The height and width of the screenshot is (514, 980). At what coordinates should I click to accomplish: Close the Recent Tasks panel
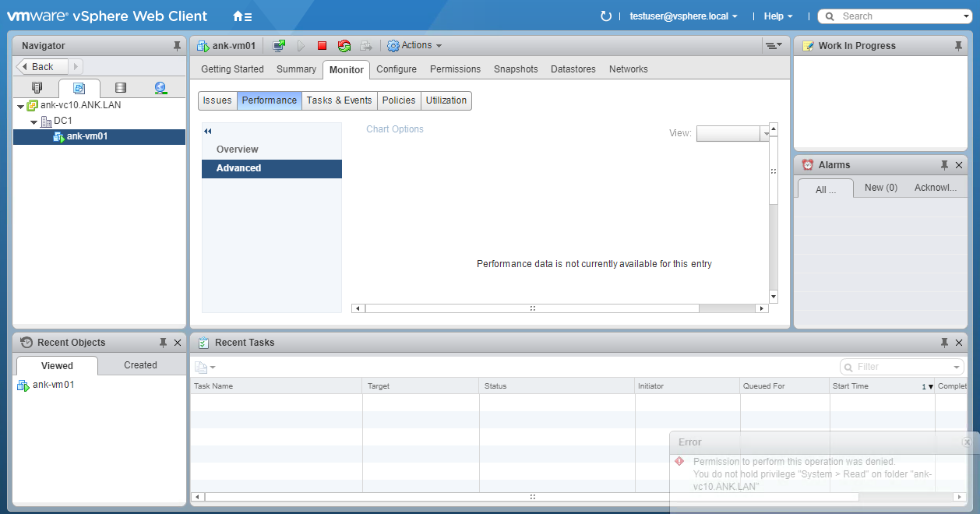tap(959, 343)
